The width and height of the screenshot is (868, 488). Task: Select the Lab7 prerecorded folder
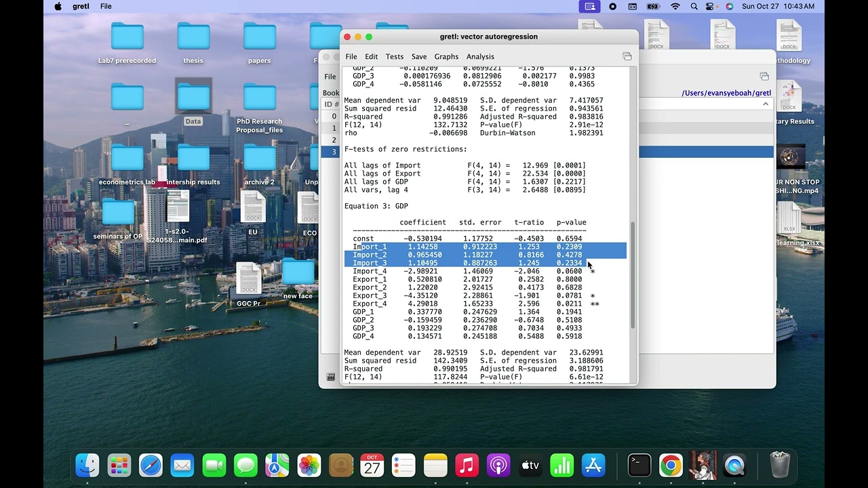click(x=127, y=43)
